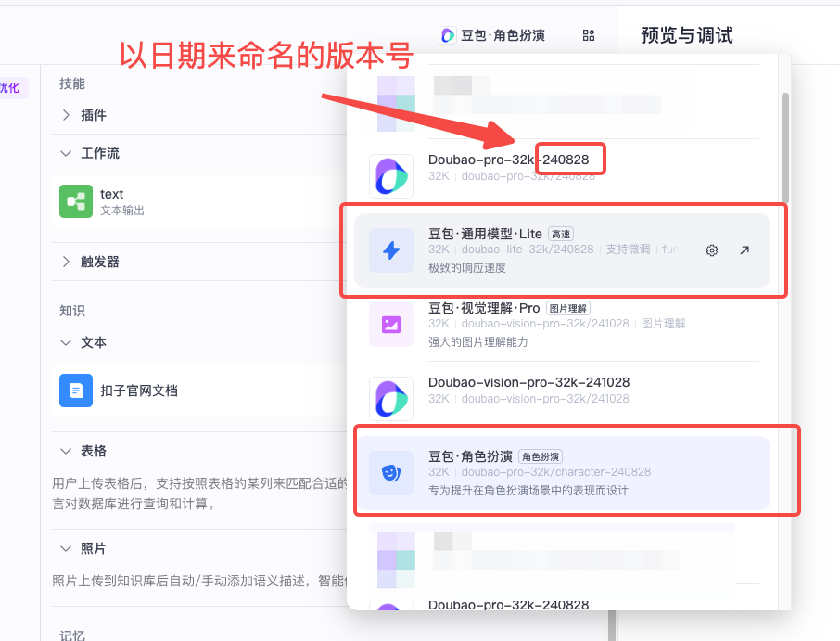Click the 记忆 section heading

pos(72,635)
